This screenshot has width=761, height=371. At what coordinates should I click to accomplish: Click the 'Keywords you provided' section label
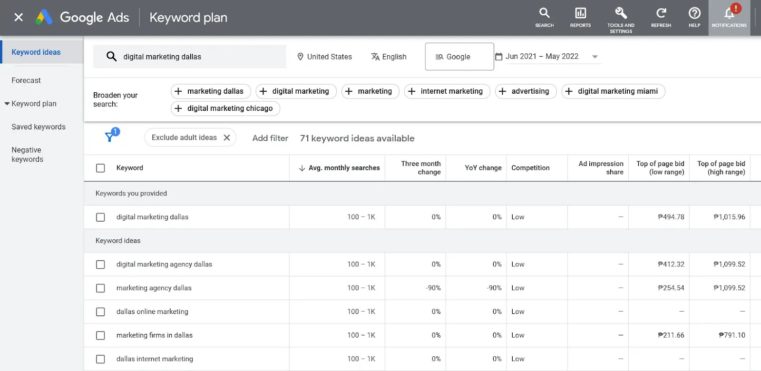click(131, 193)
